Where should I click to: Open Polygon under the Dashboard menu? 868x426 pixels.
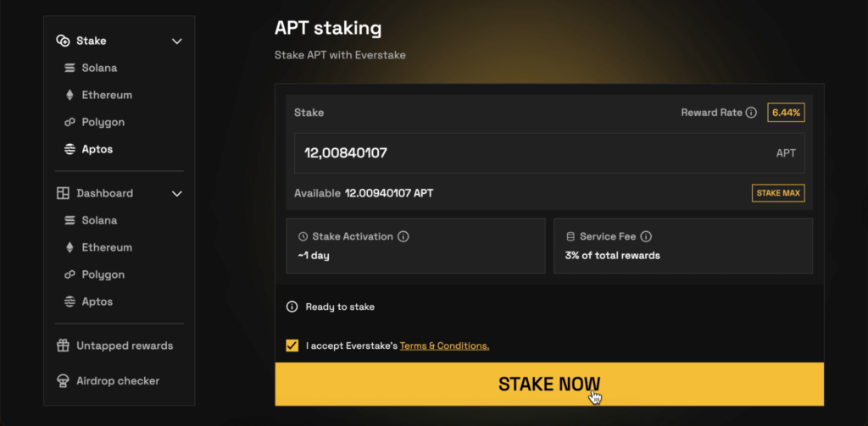coord(103,274)
